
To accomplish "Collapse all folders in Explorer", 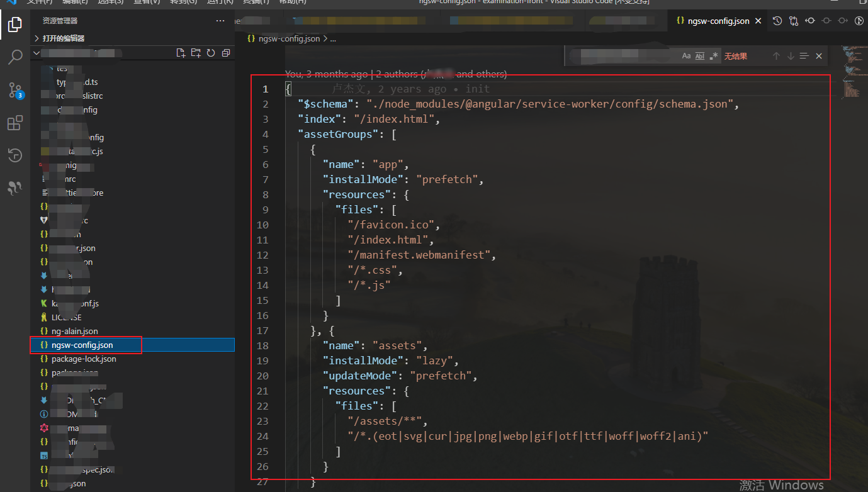I will [x=225, y=53].
